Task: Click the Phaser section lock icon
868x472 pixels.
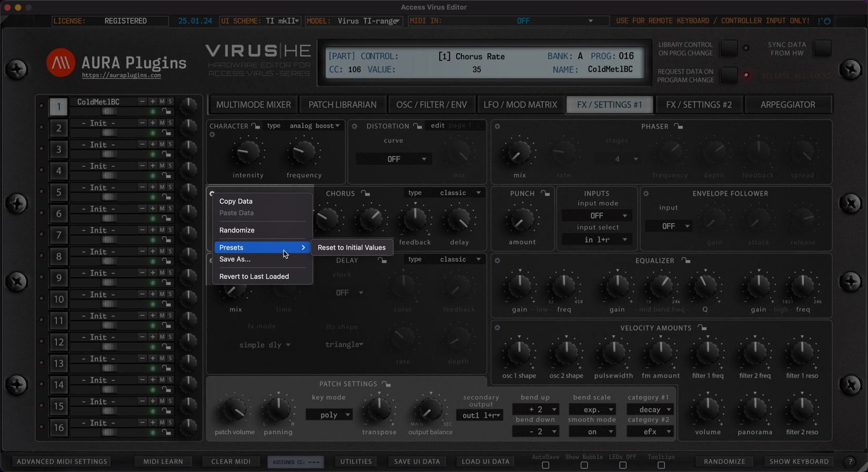Action: 679,126
